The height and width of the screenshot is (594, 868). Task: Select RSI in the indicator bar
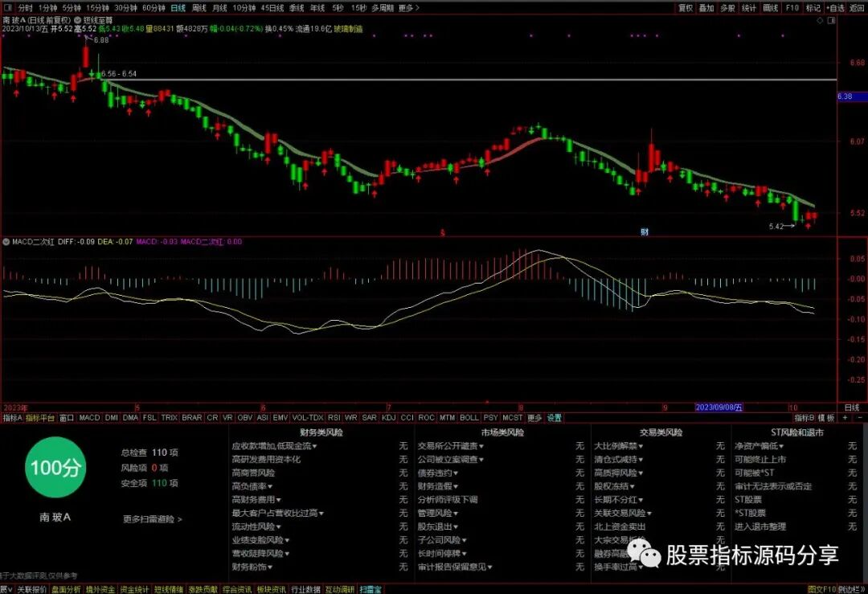(334, 417)
